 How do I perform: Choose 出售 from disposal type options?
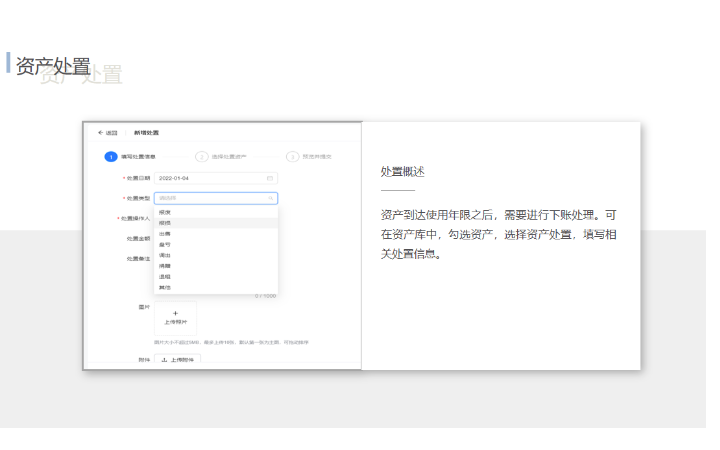tap(165, 234)
